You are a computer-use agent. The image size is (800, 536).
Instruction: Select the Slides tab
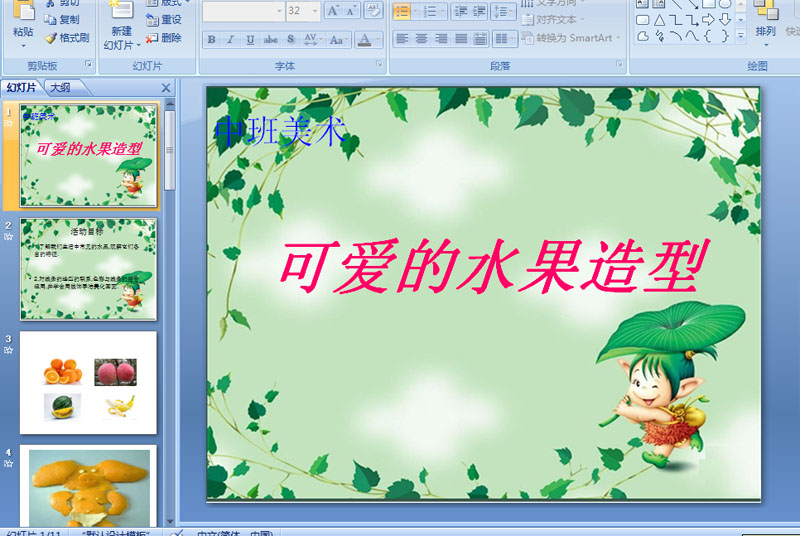(21, 88)
